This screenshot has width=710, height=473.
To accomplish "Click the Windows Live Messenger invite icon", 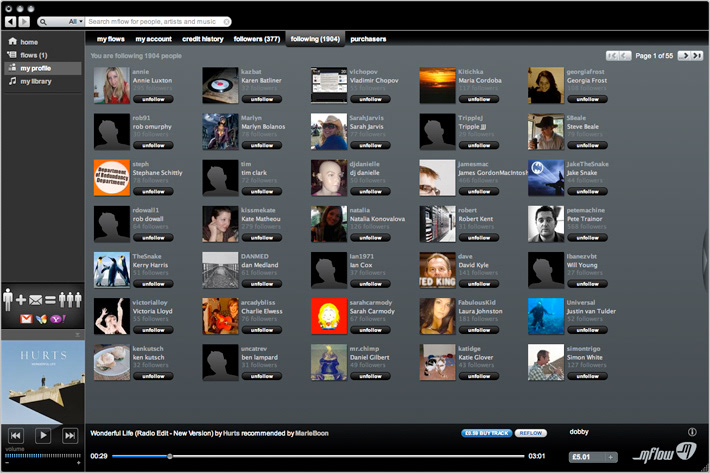I will [x=41, y=319].
